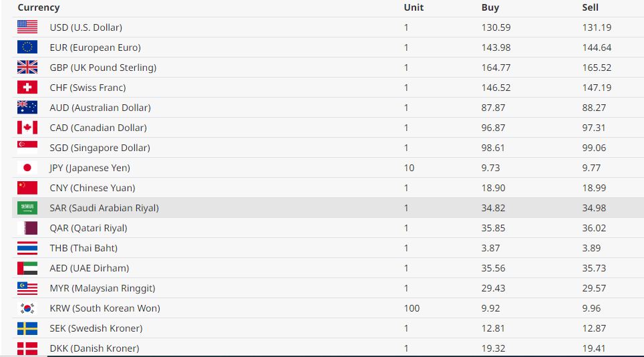Click the Canadian maple leaf flag icon
The image size is (644, 357).
(x=27, y=128)
